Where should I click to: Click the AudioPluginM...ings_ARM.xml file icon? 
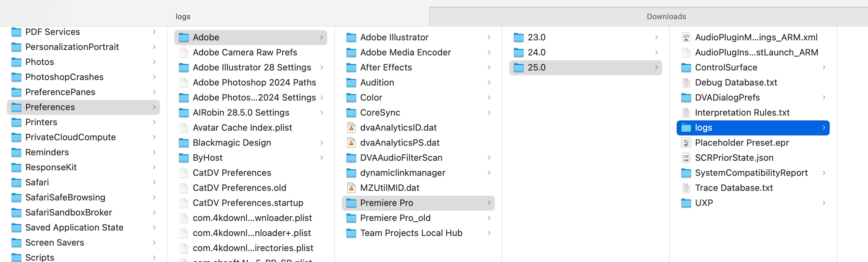(x=686, y=37)
